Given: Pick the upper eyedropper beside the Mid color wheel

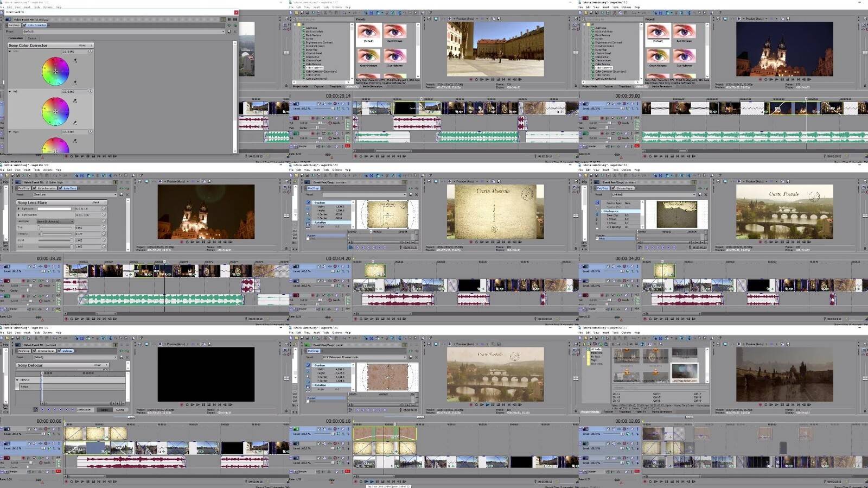Looking at the screenshot, I should pyautogui.click(x=75, y=101).
